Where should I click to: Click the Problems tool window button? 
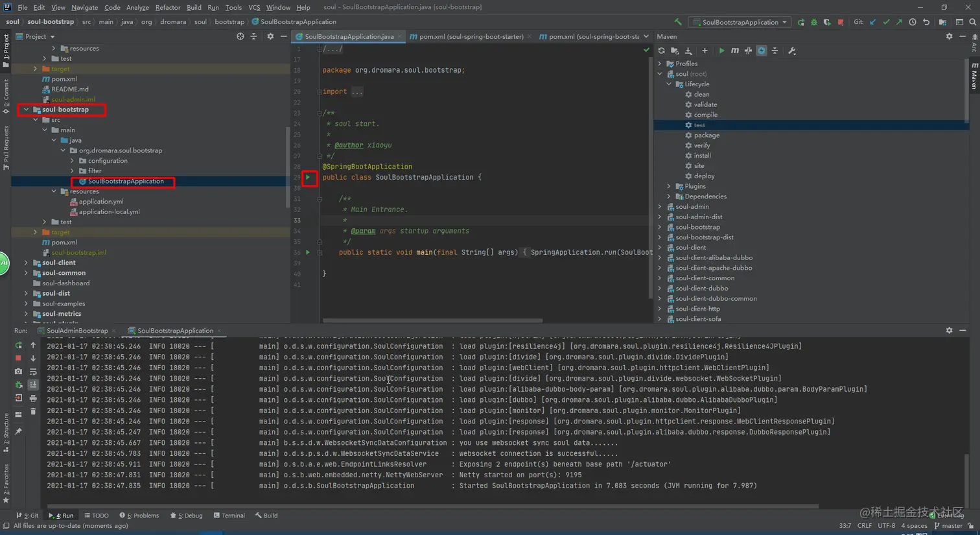(x=139, y=516)
